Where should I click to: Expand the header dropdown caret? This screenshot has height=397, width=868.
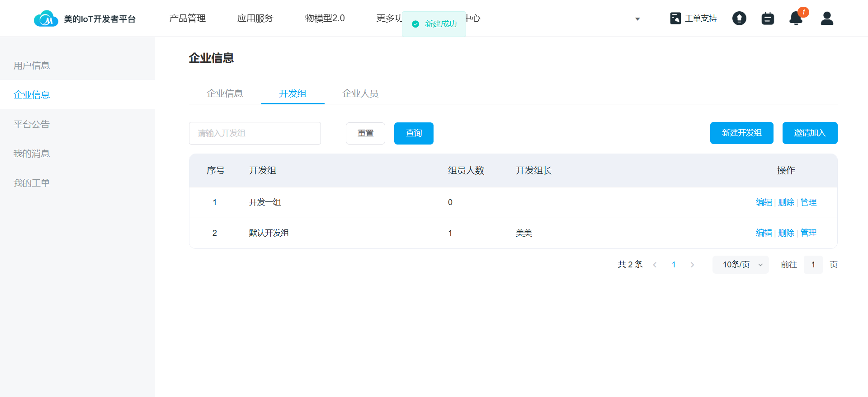pos(637,19)
